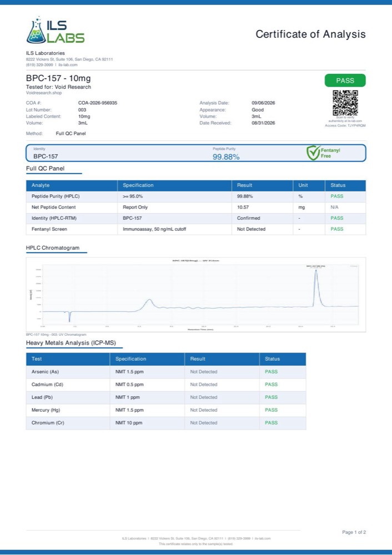Viewport: 392px width, 555px height.
Task: Select the Access Code TJYP4RQM text
Action: tap(345, 125)
